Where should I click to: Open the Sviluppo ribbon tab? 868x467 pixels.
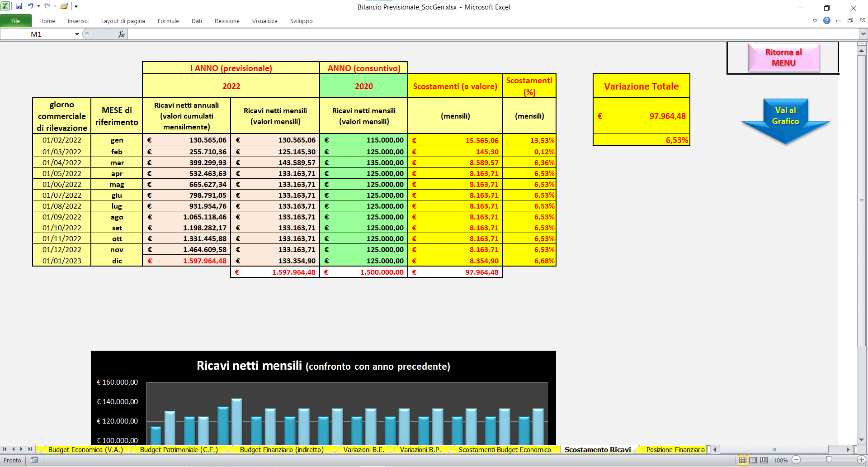coord(301,21)
